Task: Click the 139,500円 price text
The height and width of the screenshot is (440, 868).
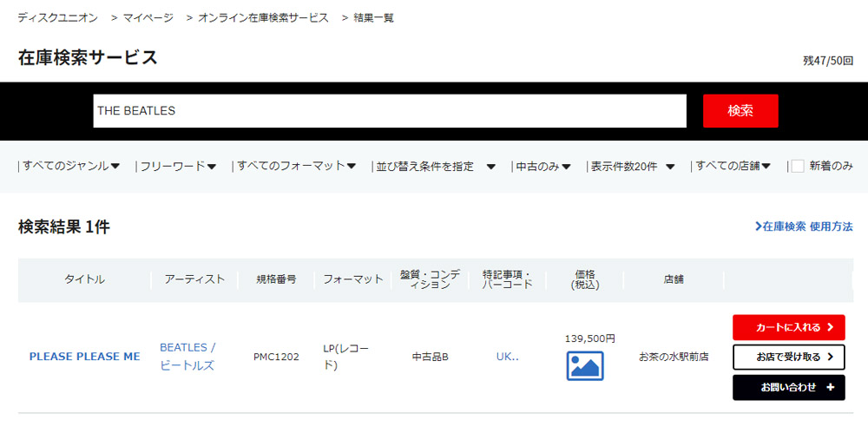Action: [589, 338]
